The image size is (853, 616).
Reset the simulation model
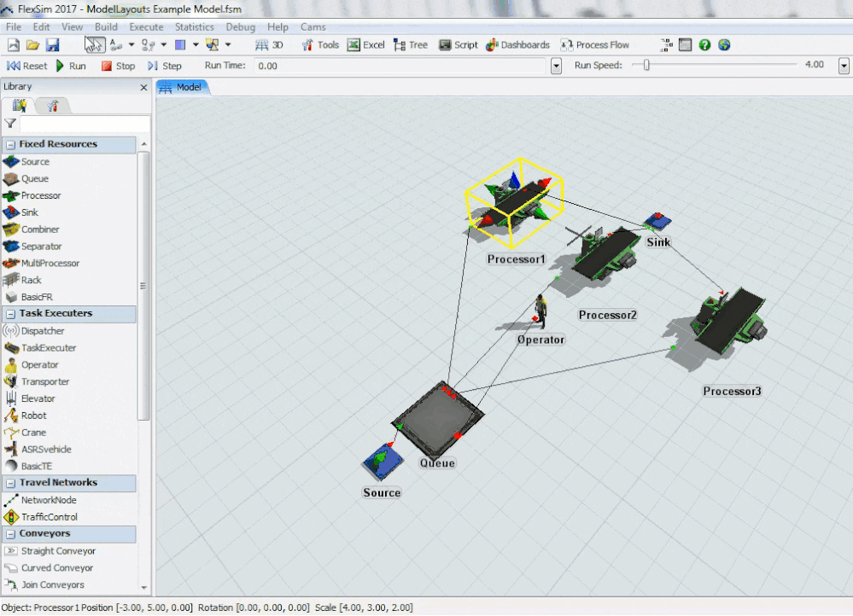(x=26, y=66)
